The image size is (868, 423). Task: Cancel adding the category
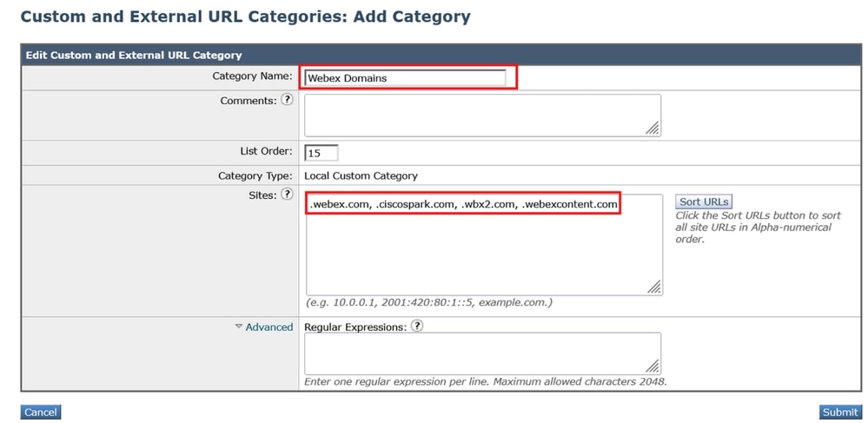(x=40, y=413)
